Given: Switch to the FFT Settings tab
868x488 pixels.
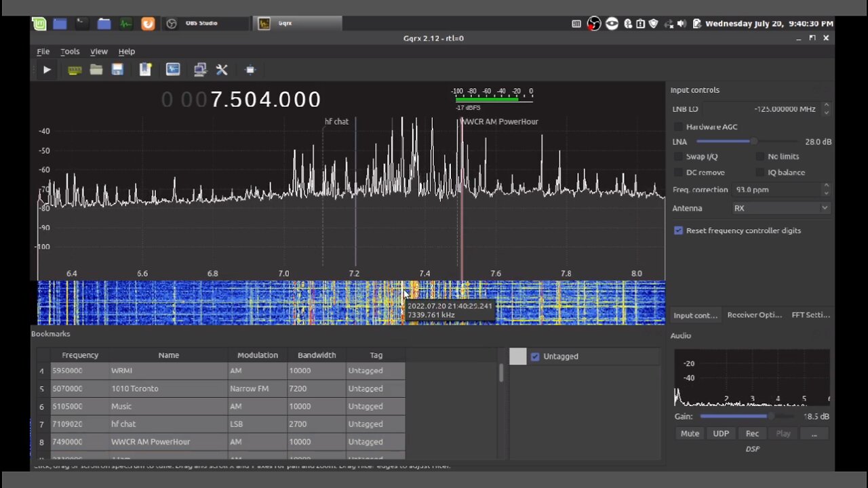Looking at the screenshot, I should [810, 315].
